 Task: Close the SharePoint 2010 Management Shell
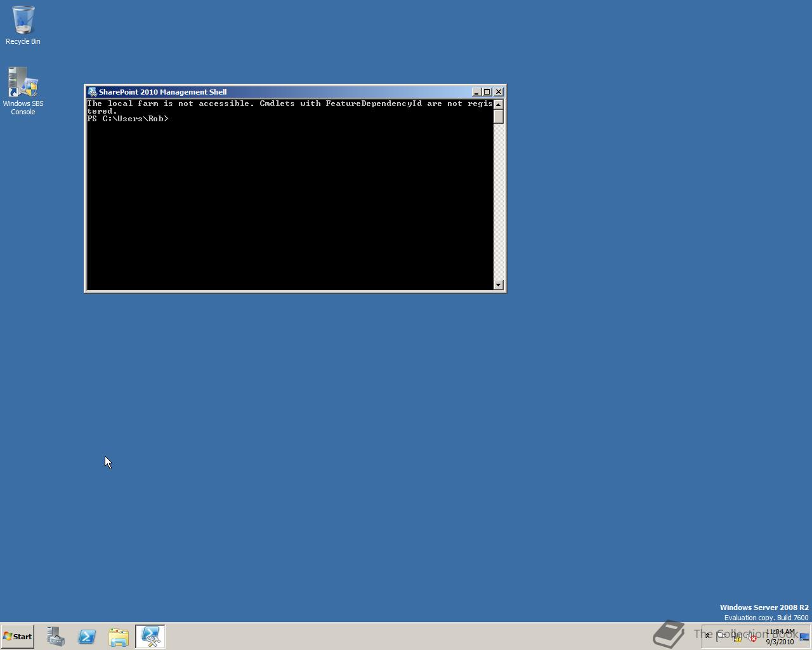click(x=499, y=92)
